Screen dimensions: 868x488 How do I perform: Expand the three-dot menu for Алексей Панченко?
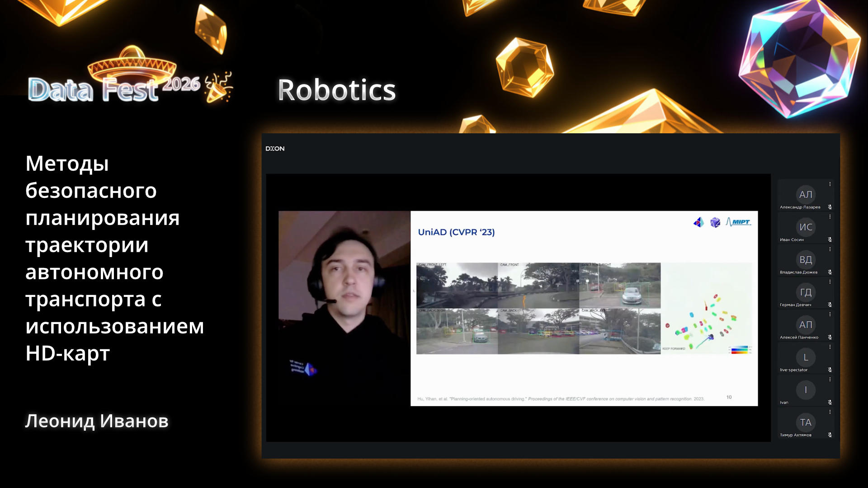pos(830,314)
